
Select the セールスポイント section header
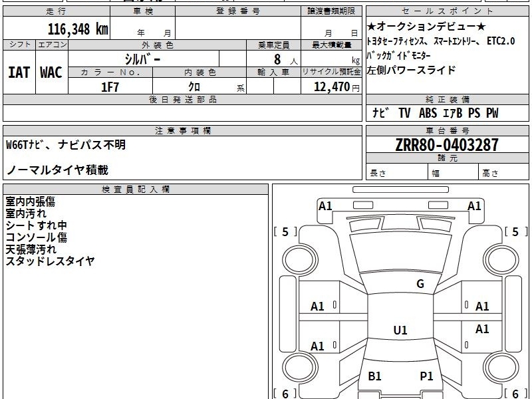coord(447,11)
